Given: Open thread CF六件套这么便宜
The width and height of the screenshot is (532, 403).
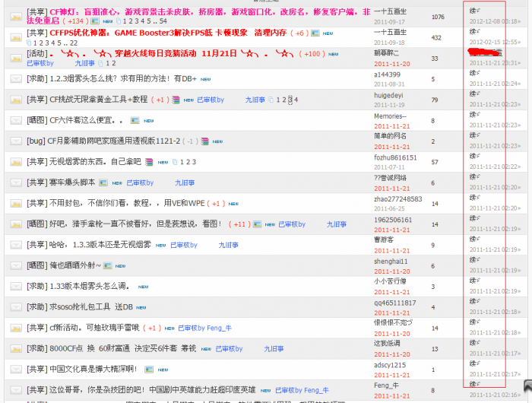Looking at the screenshot, I should point(86,120).
